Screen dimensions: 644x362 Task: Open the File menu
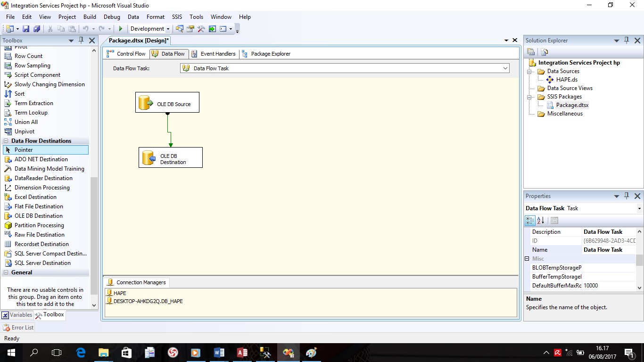10,17
